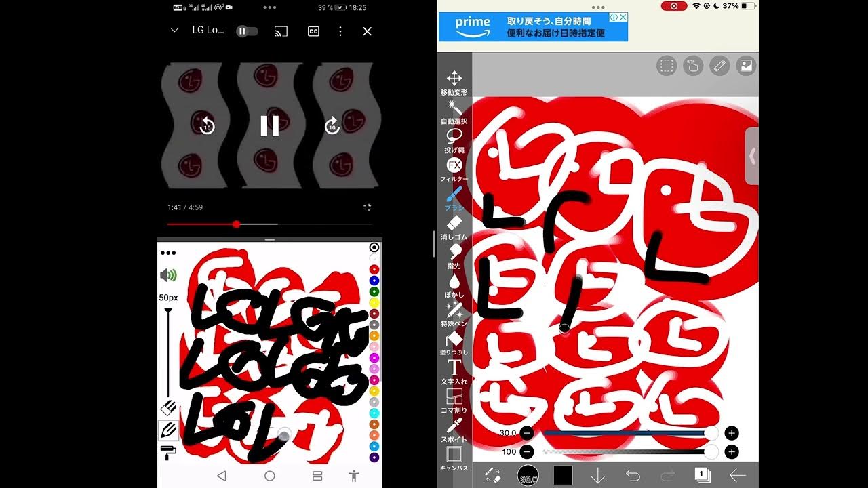
Task: Open the three-dot menu in drawing app
Action: [168, 253]
